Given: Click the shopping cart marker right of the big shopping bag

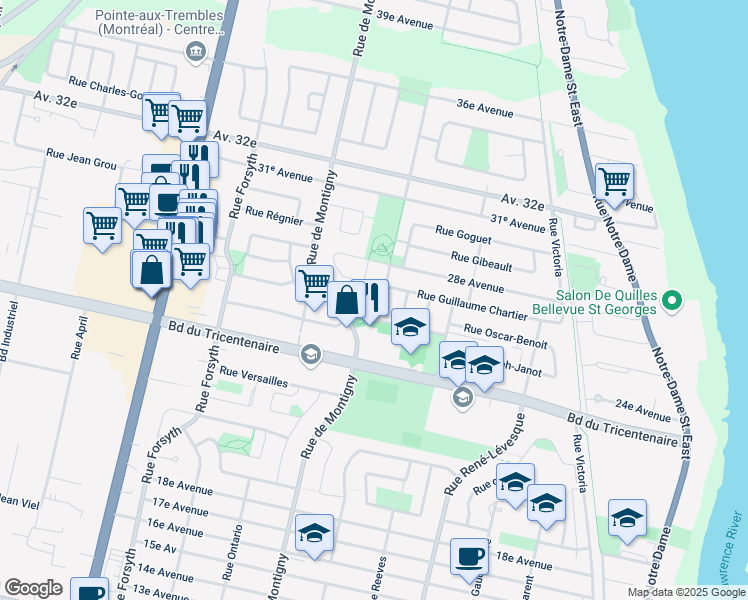Looking at the screenshot, I should click(192, 264).
